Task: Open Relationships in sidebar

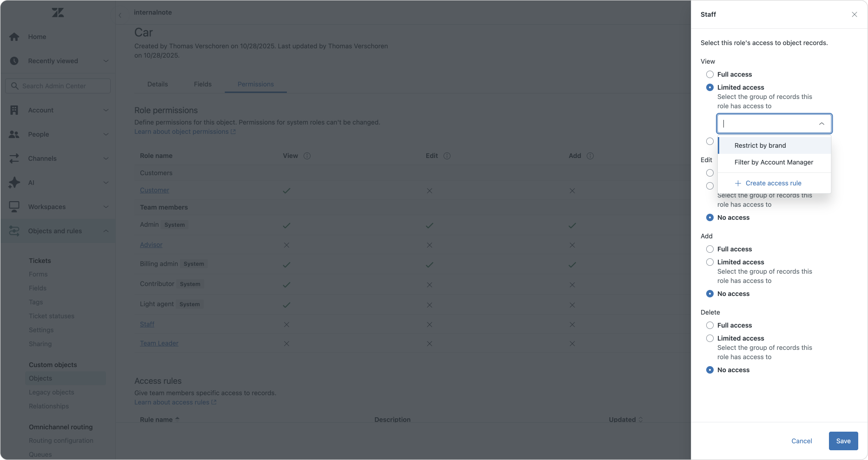Action: tap(49, 406)
